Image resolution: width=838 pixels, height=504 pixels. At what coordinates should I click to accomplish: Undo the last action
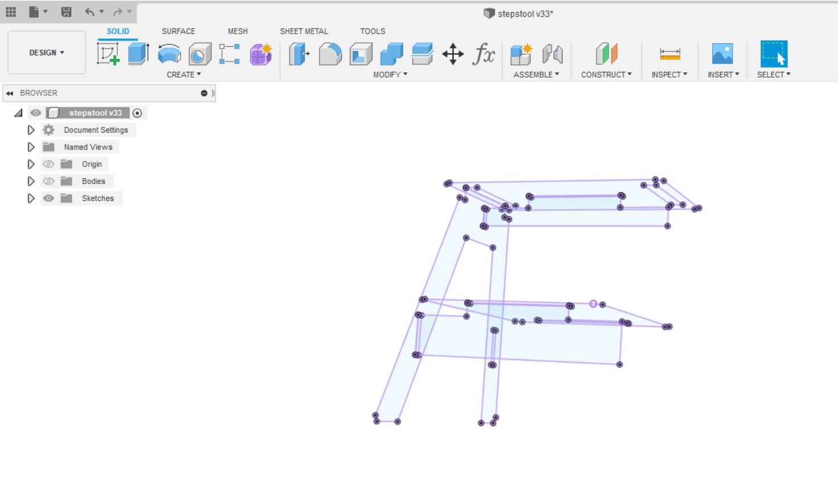coord(89,11)
